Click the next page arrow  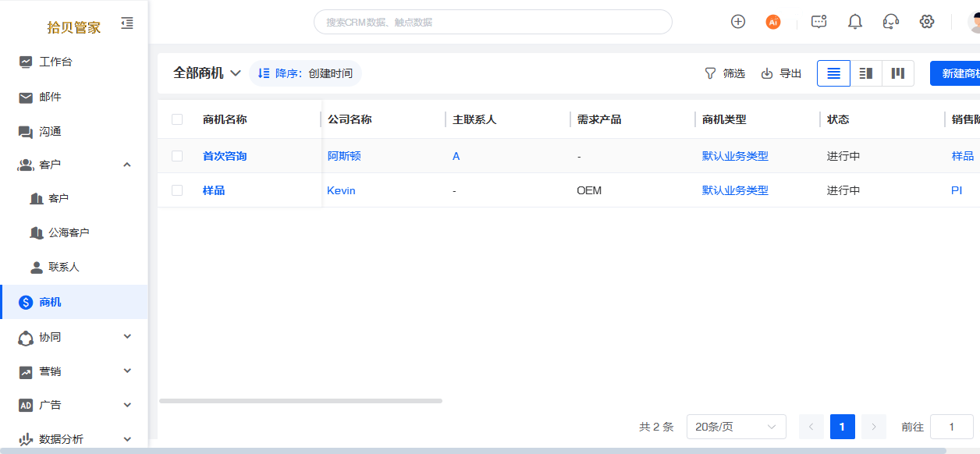click(x=874, y=427)
